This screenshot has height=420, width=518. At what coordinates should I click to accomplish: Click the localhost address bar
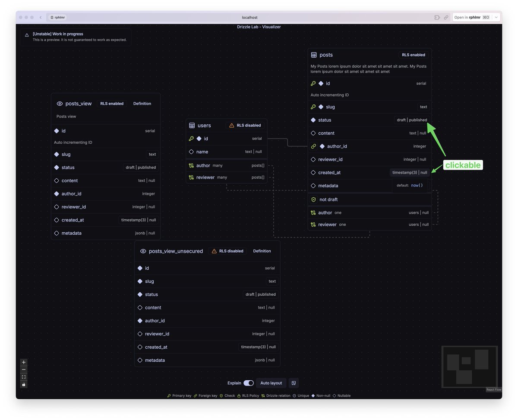(x=250, y=17)
